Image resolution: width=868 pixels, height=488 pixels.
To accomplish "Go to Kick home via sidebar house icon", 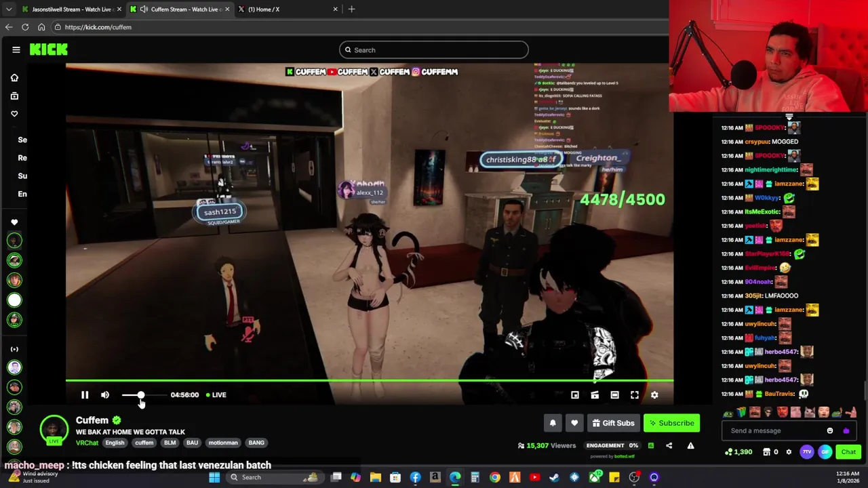I will click(14, 77).
